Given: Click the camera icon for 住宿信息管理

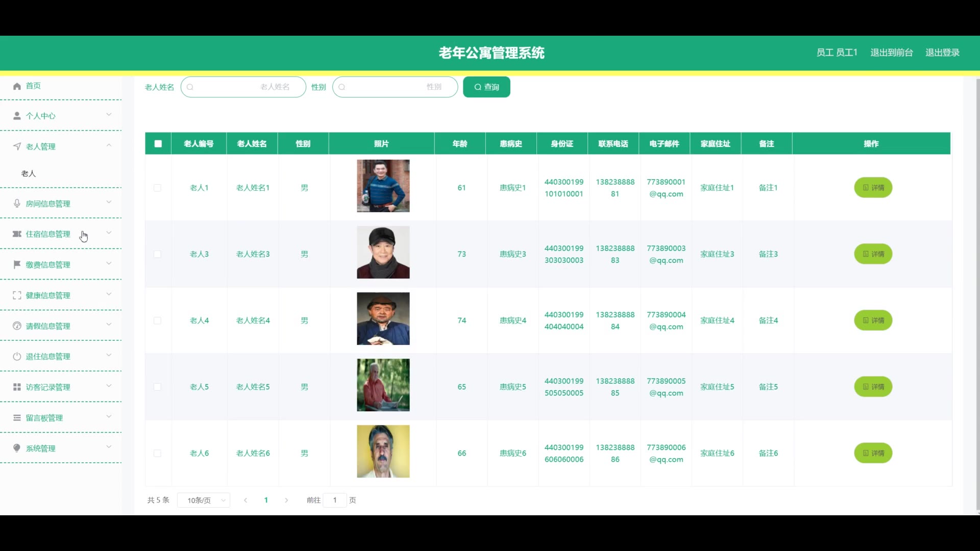Looking at the screenshot, I should click(x=17, y=234).
